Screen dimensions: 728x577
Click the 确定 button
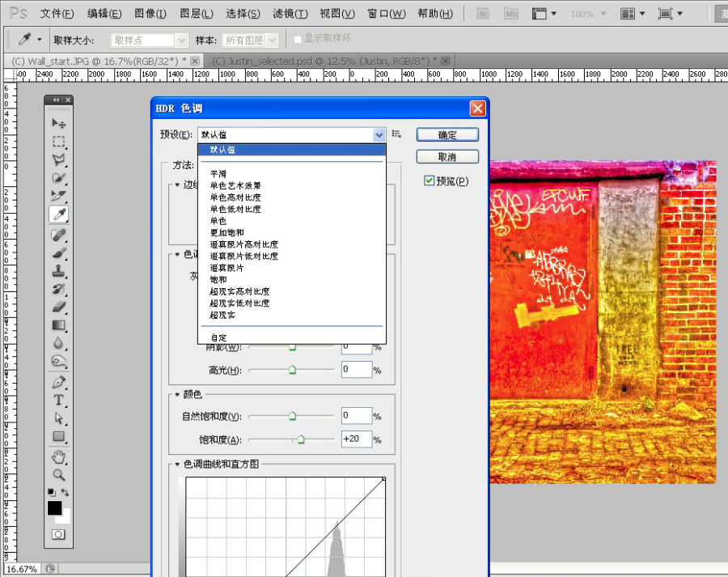(x=447, y=134)
